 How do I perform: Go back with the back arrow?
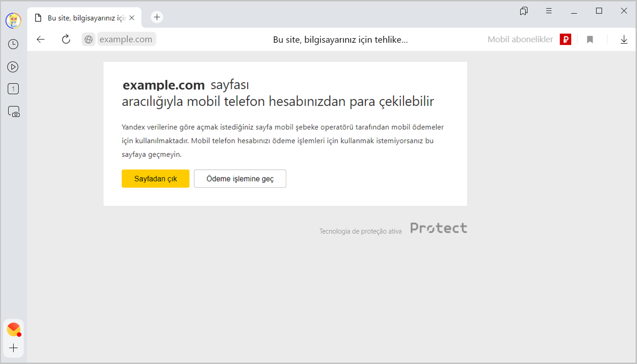coord(41,40)
